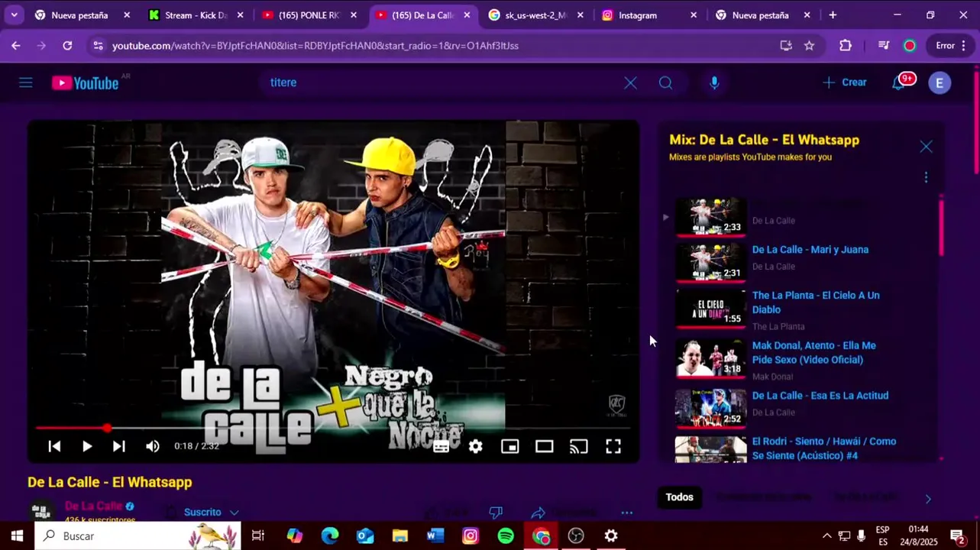Skip to the next video
980x550 pixels.
click(119, 446)
